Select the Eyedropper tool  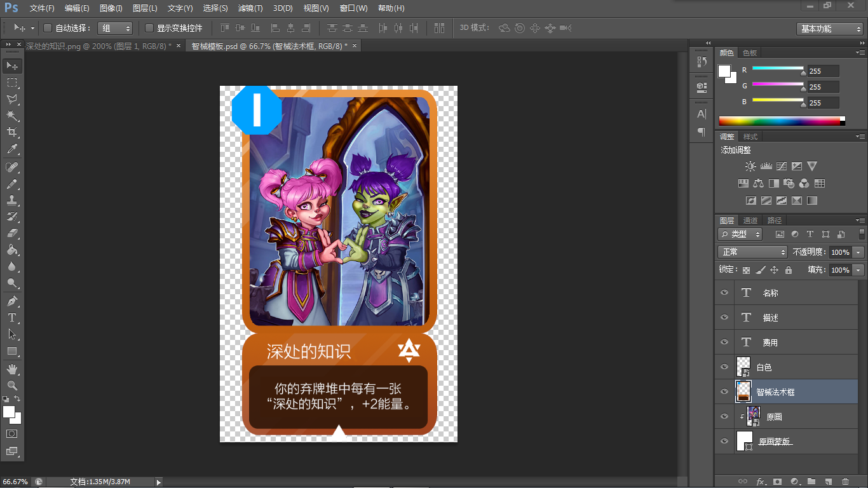click(x=12, y=149)
